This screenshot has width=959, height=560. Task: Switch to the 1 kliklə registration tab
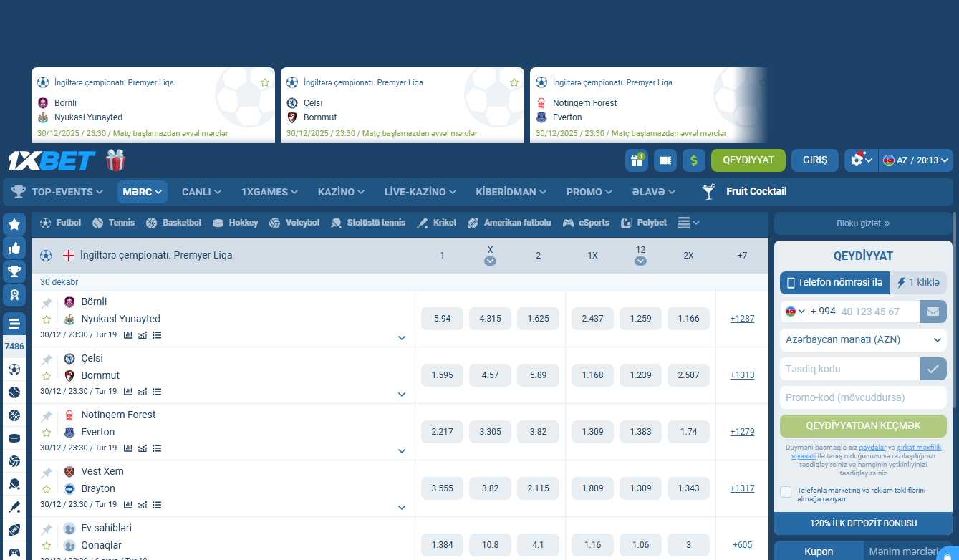point(918,283)
